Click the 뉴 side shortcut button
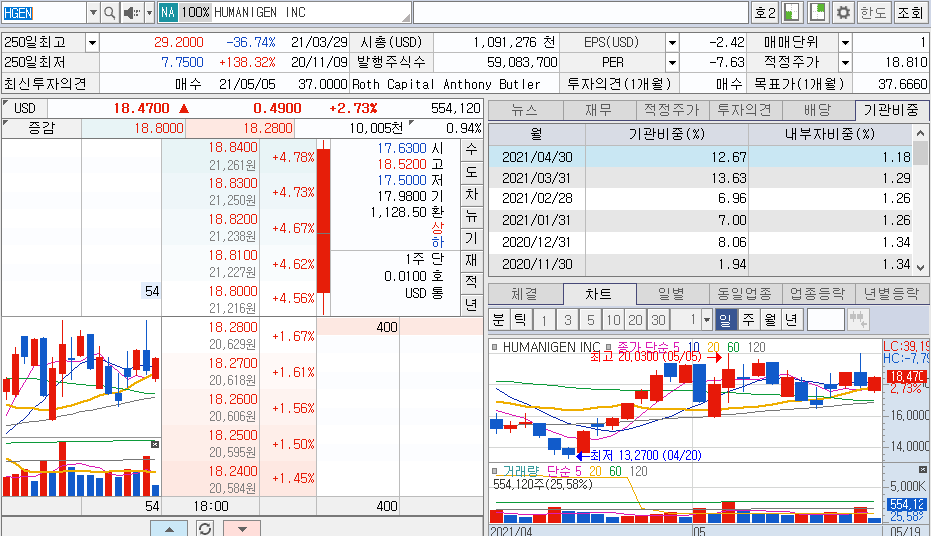 tap(471, 216)
